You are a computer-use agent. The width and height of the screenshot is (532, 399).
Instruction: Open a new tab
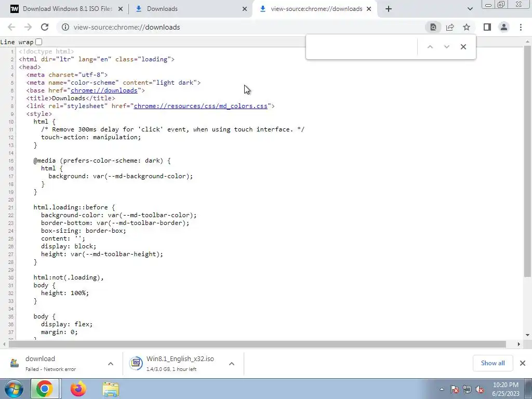389,9
